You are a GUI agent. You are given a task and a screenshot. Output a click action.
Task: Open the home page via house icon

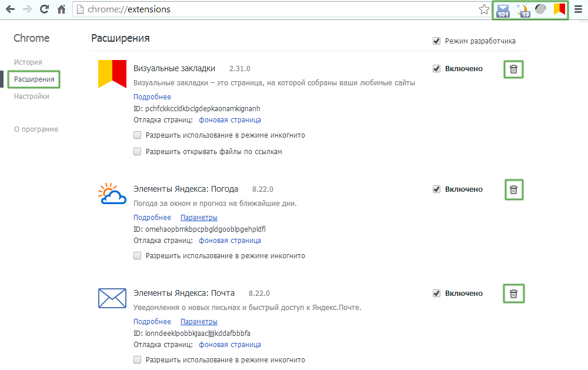coord(62,9)
